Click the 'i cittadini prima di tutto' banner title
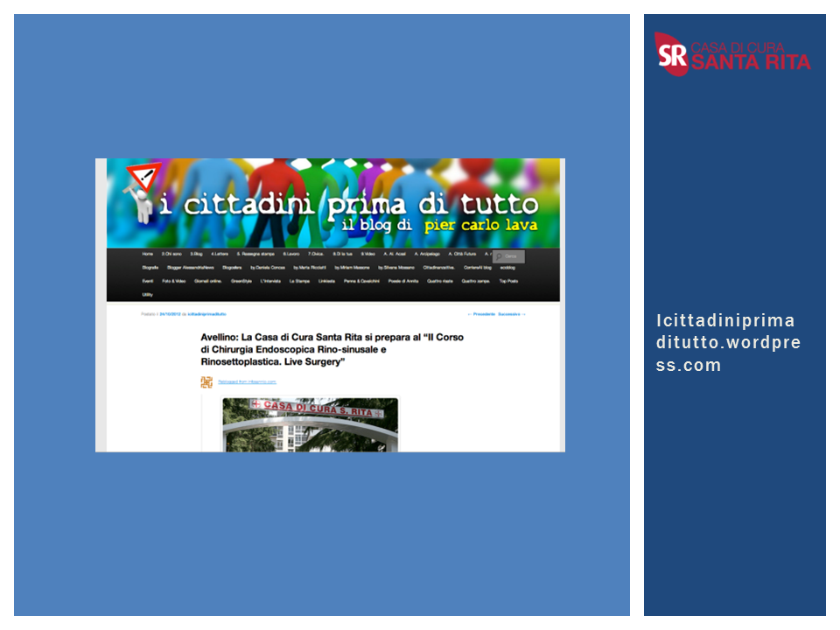Screen dimensions: 840x630 click(348, 205)
